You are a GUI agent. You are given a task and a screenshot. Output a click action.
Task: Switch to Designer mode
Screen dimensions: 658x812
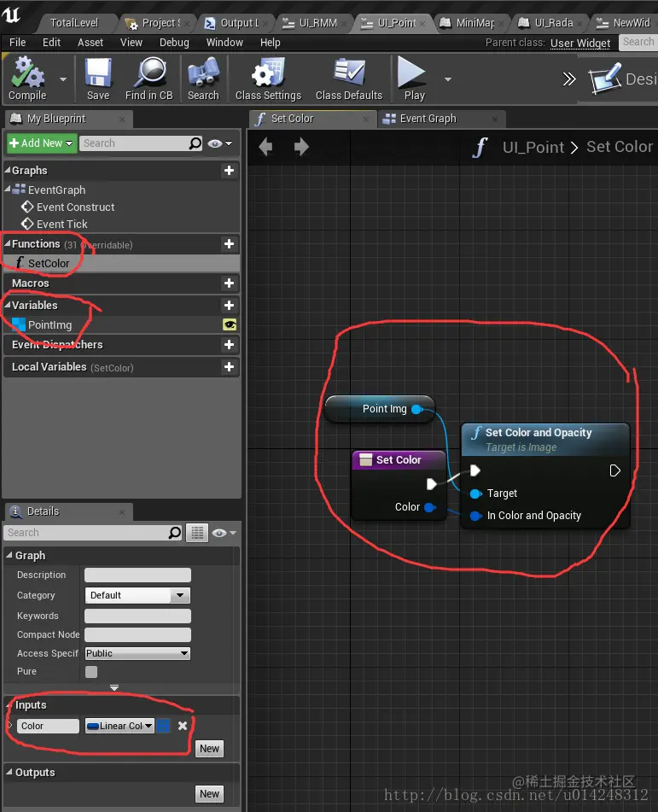[x=623, y=79]
